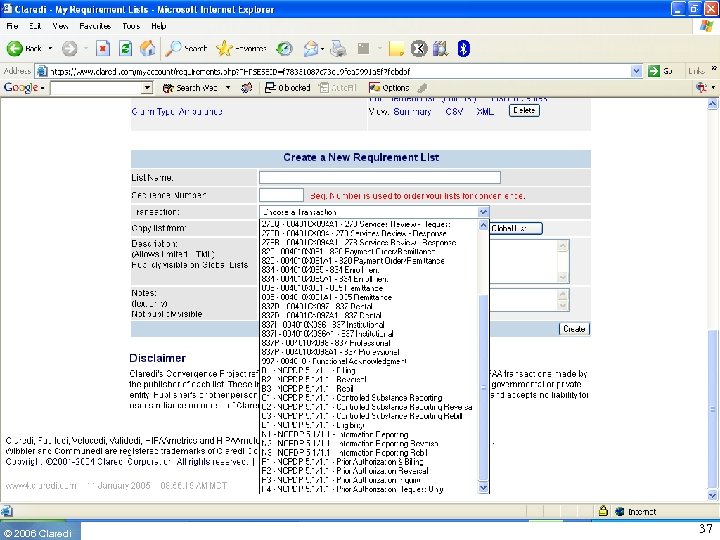Refresh the page using the green icon
This screenshot has height=540, width=720.
coord(125,48)
